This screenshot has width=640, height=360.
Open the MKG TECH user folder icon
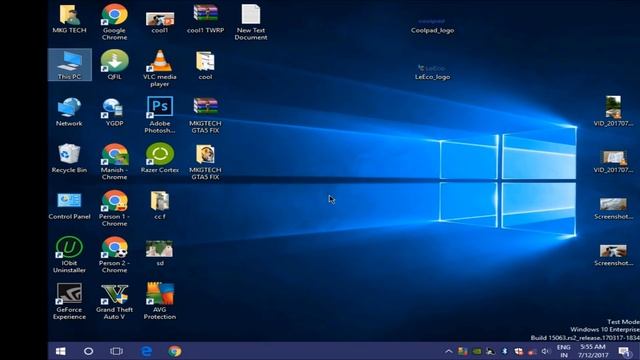[x=69, y=19]
